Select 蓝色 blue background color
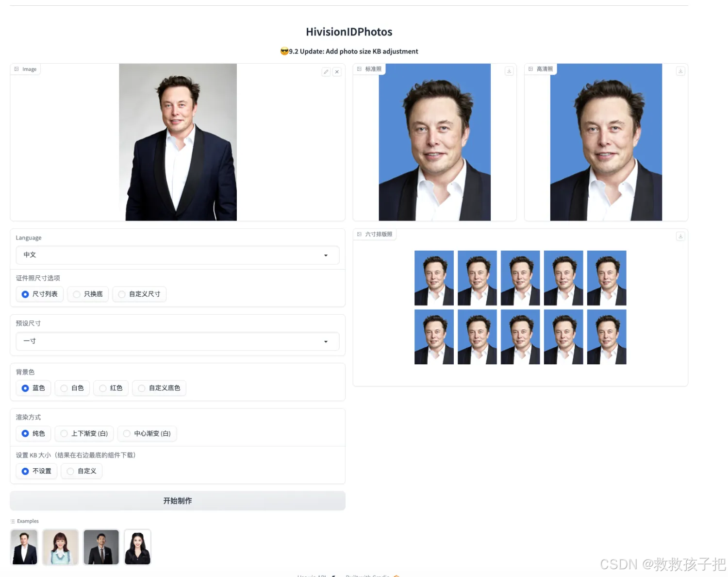 pyautogui.click(x=33, y=388)
